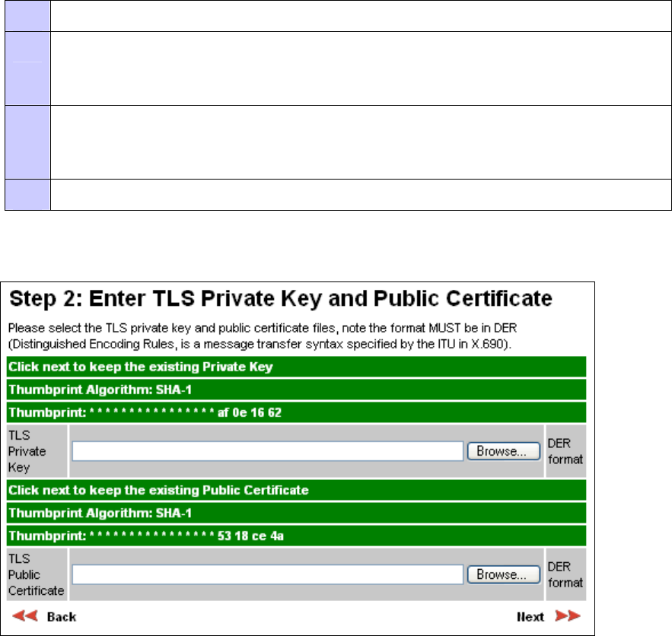Click the private key 'Thumbprint Algorithm: SHA-1' row
Viewport: 672px width, 636px height.
pos(296,390)
